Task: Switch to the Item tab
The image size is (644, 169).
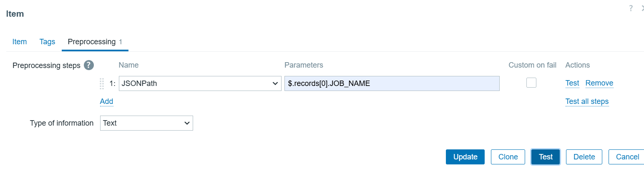Action: pos(20,42)
